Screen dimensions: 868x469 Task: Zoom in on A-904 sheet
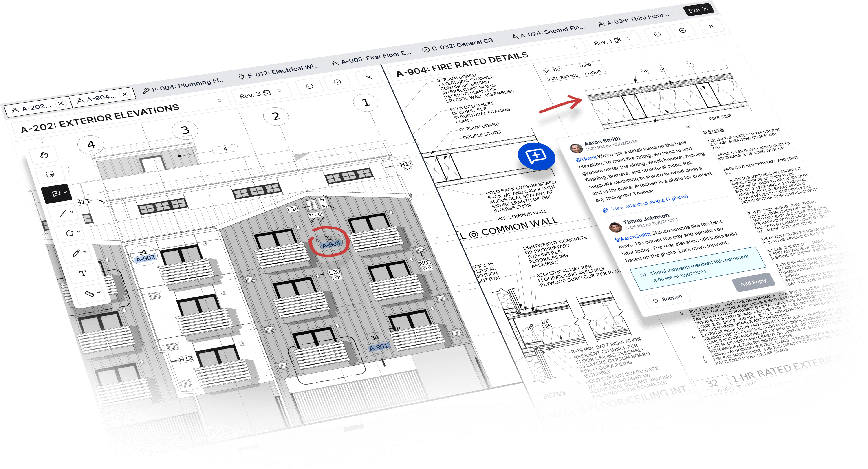point(682,30)
